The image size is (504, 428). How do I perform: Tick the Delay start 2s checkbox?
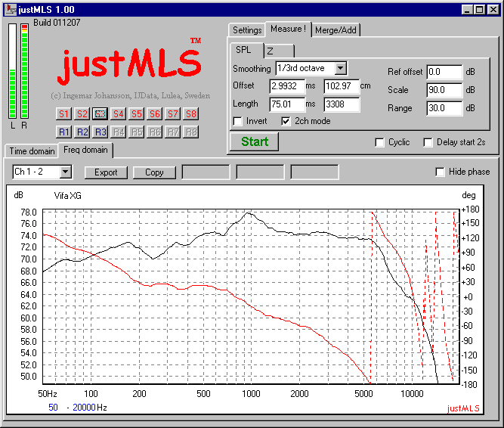(428, 142)
